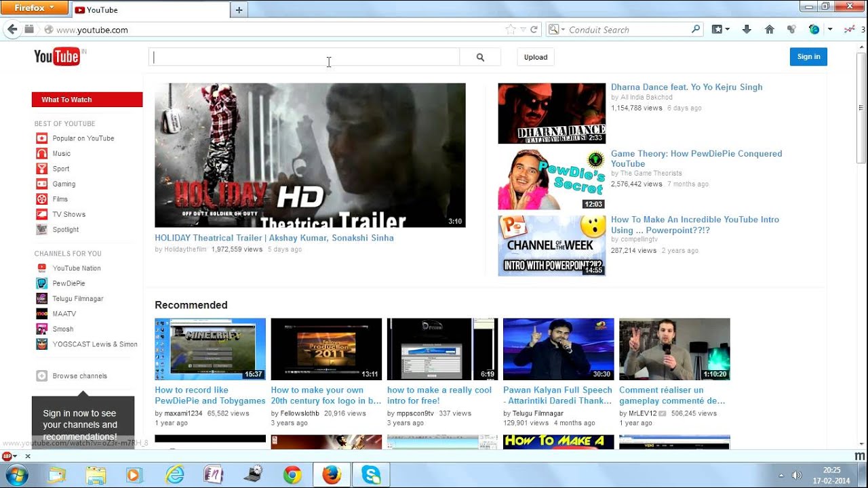Click the Smosh channel avatar
Image resolution: width=868 pixels, height=488 pixels.
click(x=41, y=329)
